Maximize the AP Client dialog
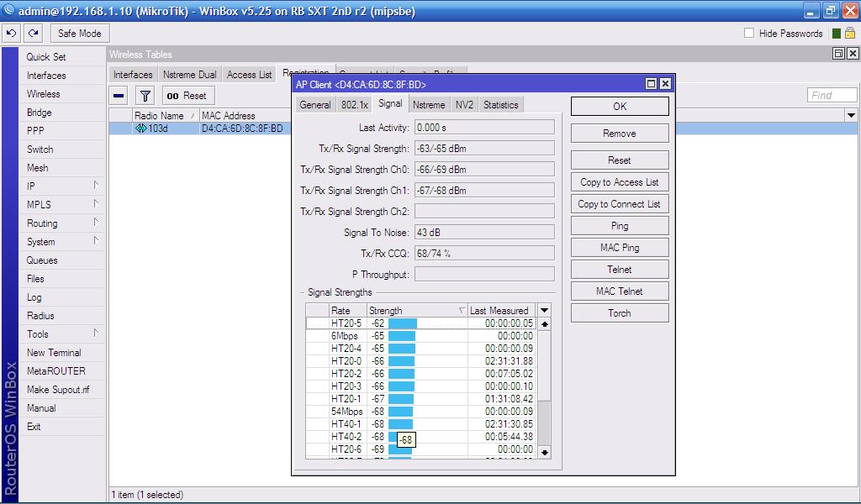This screenshot has height=504, width=861. 652,84
